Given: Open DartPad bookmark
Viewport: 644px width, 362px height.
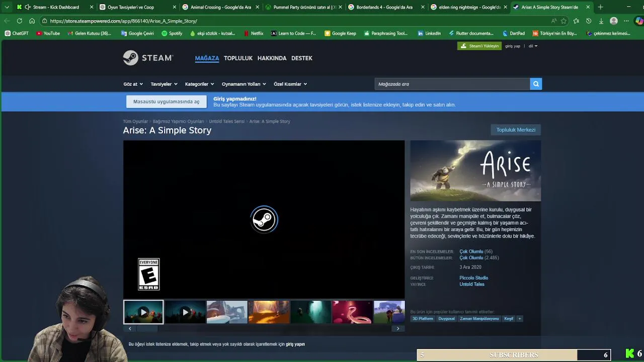Looking at the screenshot, I should (513, 33).
